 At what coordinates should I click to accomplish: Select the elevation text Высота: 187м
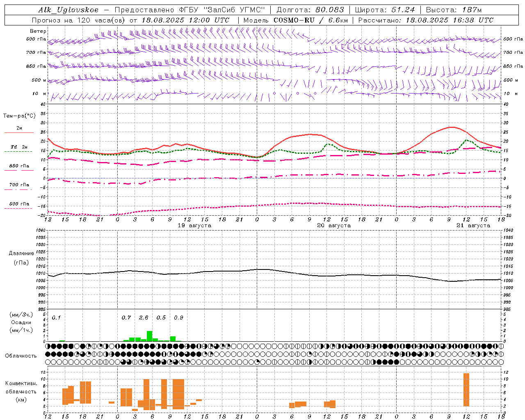454,10
